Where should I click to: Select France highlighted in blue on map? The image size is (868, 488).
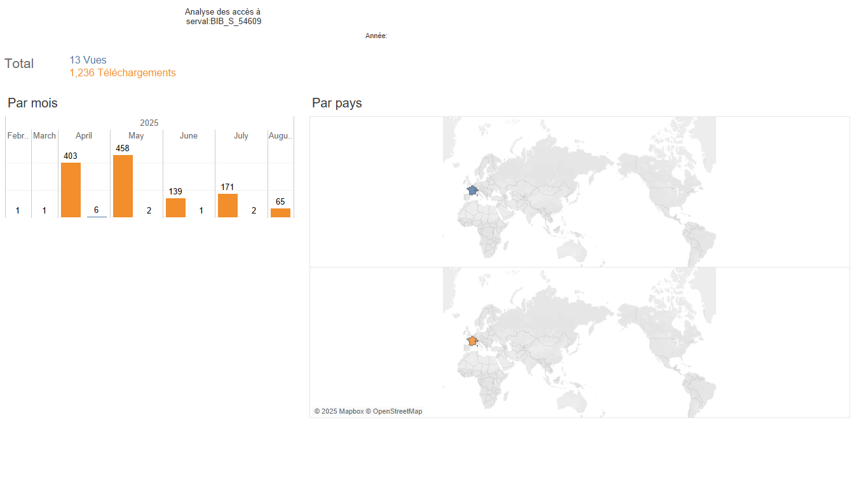(472, 190)
